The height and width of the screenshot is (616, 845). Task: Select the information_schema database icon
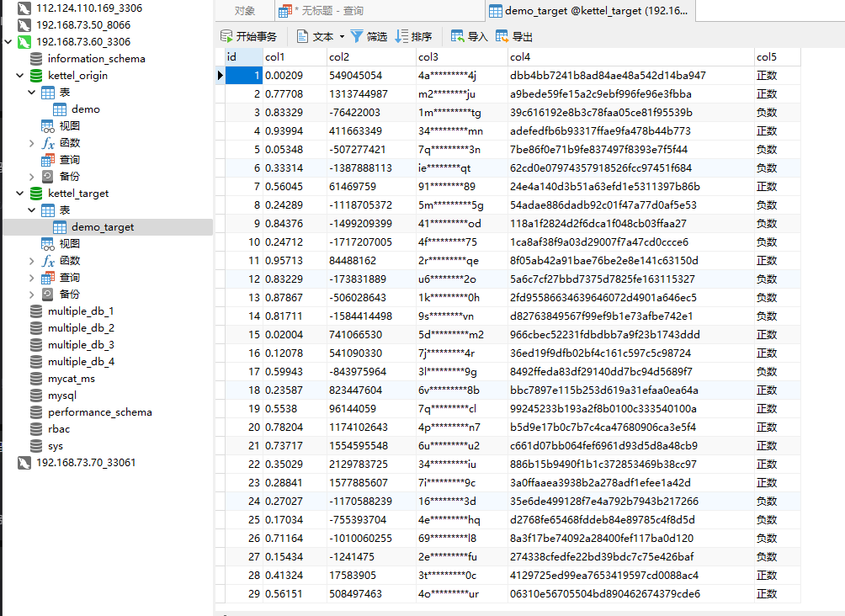click(35, 59)
